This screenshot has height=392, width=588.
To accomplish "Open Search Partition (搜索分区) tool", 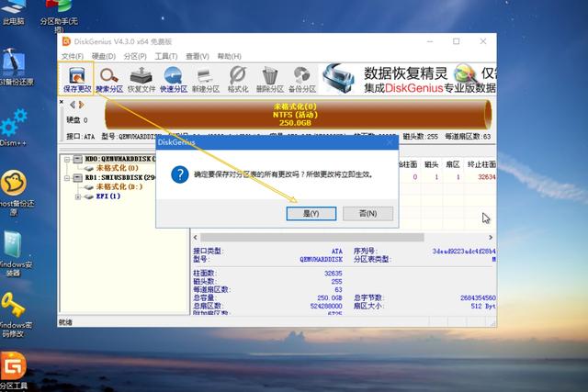I will (x=109, y=79).
